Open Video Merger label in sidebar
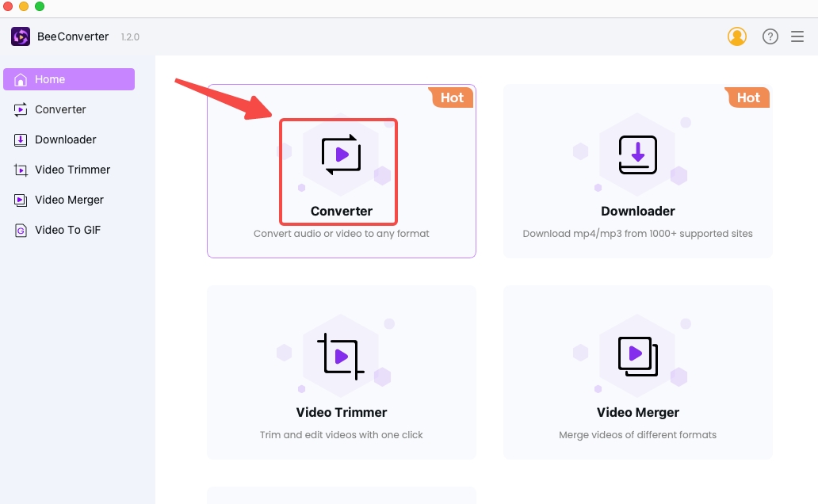This screenshot has width=818, height=504. coord(70,200)
